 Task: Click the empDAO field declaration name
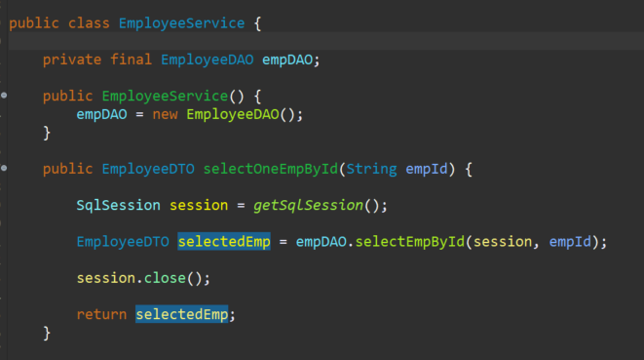(287, 60)
